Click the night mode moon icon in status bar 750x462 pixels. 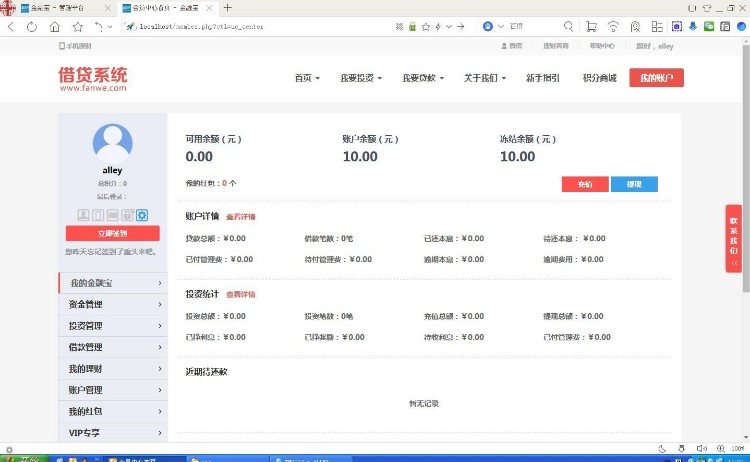pos(662,449)
